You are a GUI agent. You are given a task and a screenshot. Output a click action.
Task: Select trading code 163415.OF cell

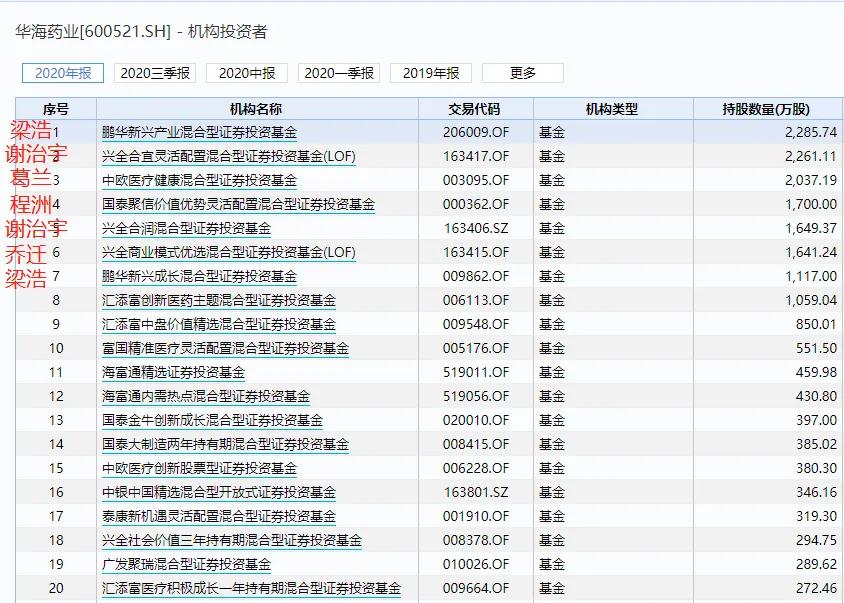point(476,253)
